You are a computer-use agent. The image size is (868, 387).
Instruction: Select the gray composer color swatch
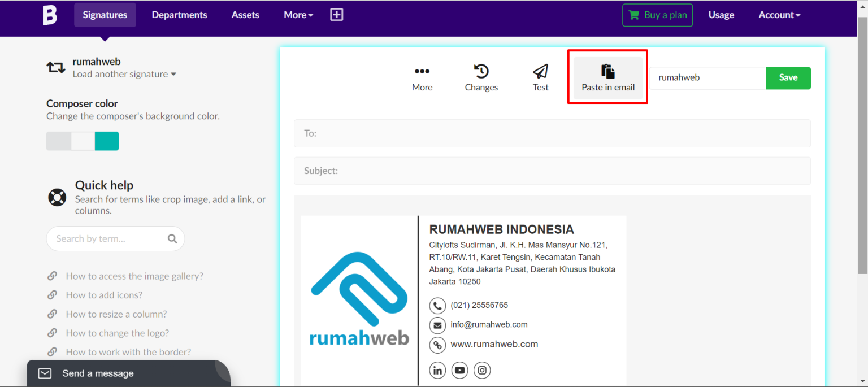(x=58, y=141)
